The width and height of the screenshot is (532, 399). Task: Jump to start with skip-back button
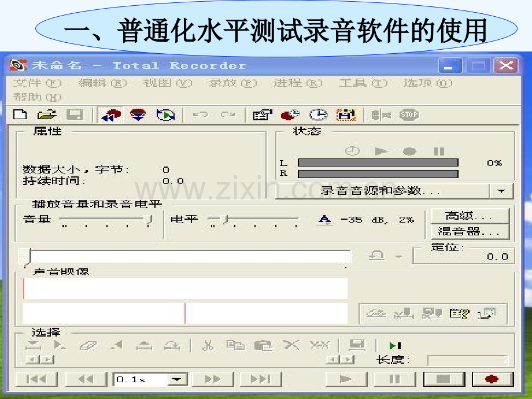36,379
